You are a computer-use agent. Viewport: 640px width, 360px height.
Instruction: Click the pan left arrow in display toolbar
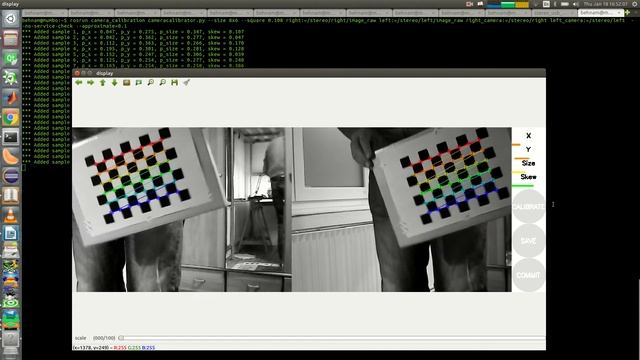pos(78,82)
